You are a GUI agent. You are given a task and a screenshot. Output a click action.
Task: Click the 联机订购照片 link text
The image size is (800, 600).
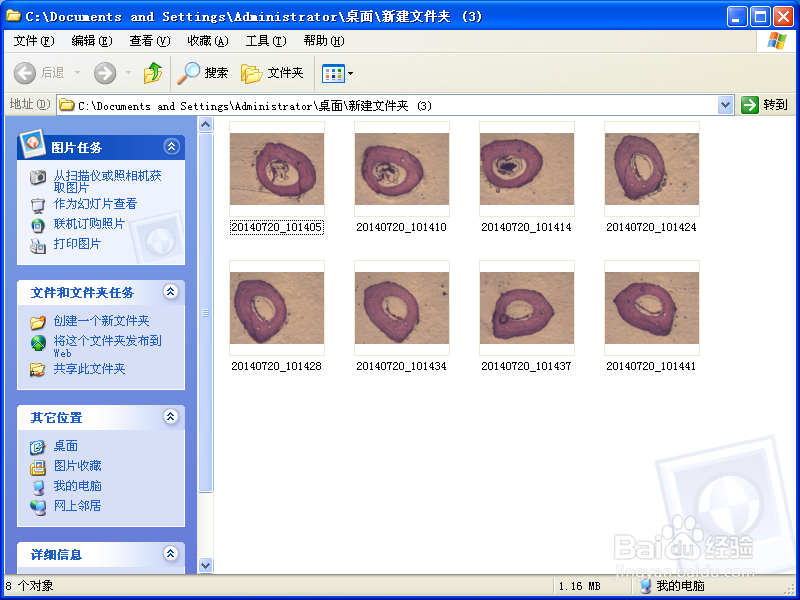(x=89, y=224)
